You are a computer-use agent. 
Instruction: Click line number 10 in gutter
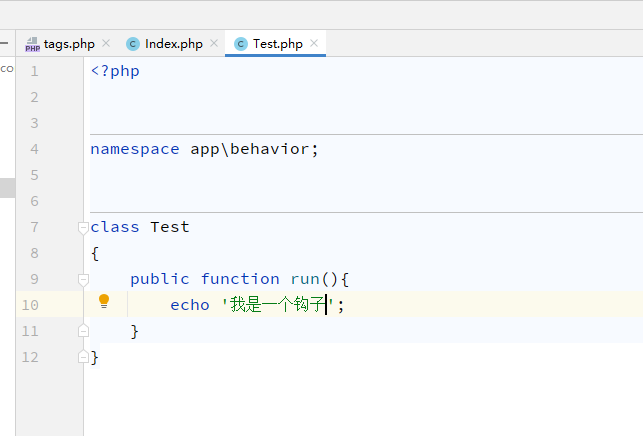(30, 305)
